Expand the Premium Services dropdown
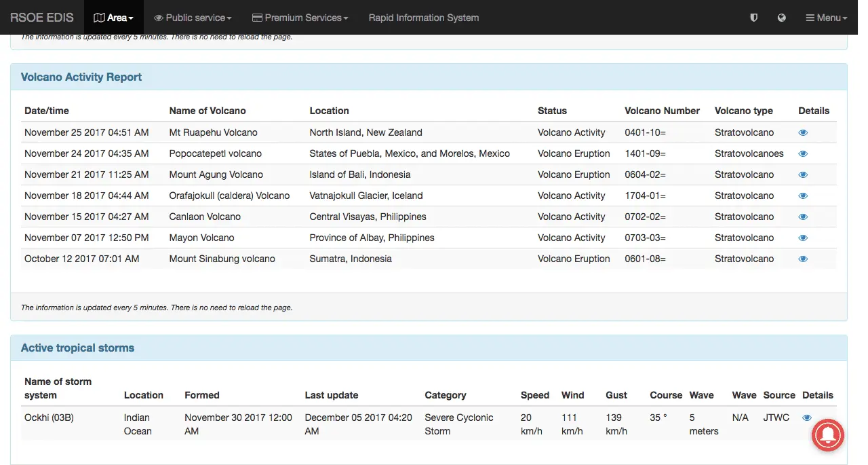868x465 pixels. (x=300, y=18)
